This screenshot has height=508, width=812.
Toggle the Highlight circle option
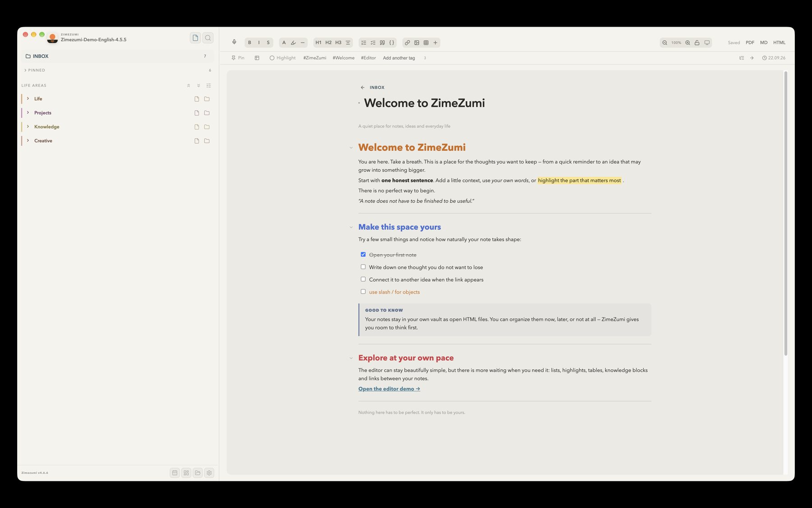tap(282, 58)
